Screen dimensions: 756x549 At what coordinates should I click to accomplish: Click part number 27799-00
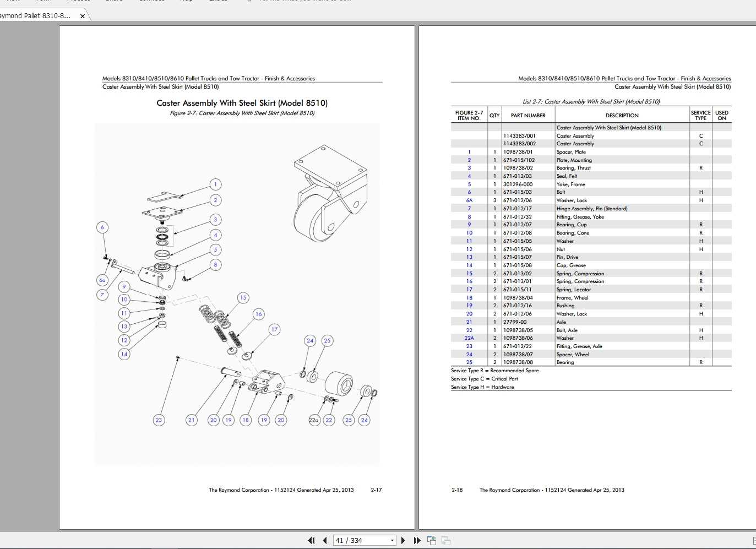[515, 322]
